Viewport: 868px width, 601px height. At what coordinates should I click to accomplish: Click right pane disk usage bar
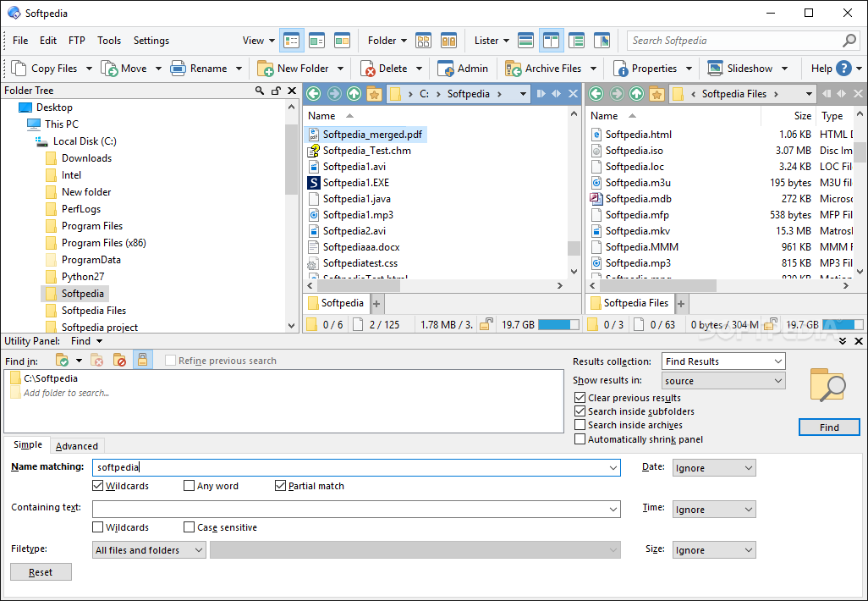coord(843,324)
